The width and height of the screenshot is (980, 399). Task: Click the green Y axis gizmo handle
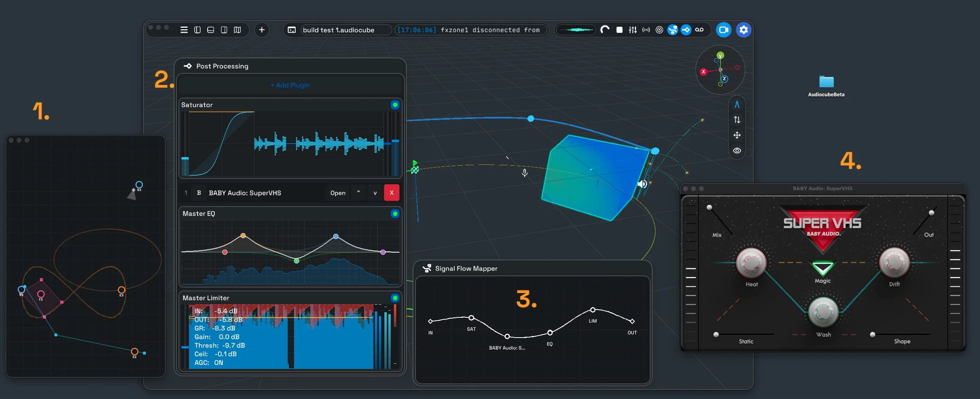[720, 55]
